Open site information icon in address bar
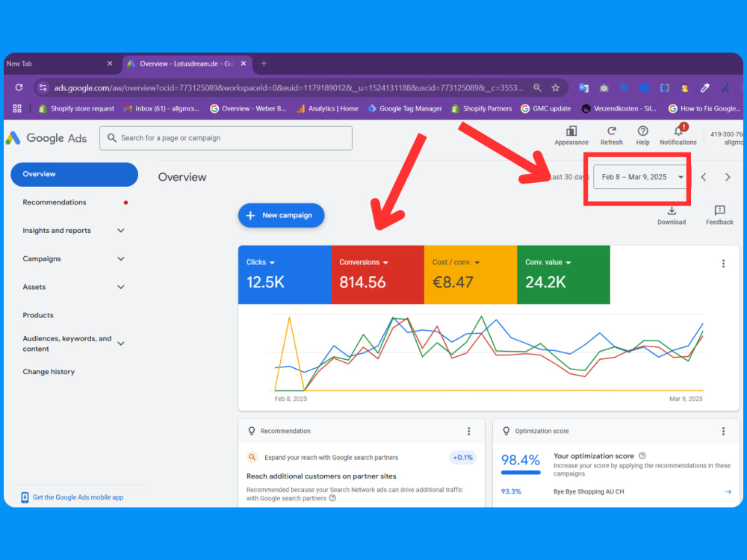747x560 pixels. [43, 87]
